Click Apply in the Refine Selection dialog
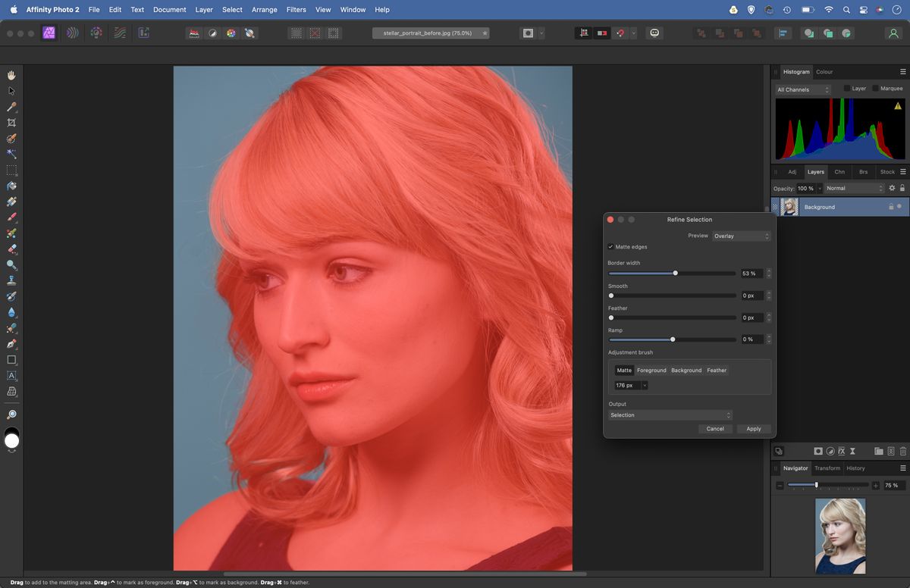The image size is (910, 588). coord(753,428)
